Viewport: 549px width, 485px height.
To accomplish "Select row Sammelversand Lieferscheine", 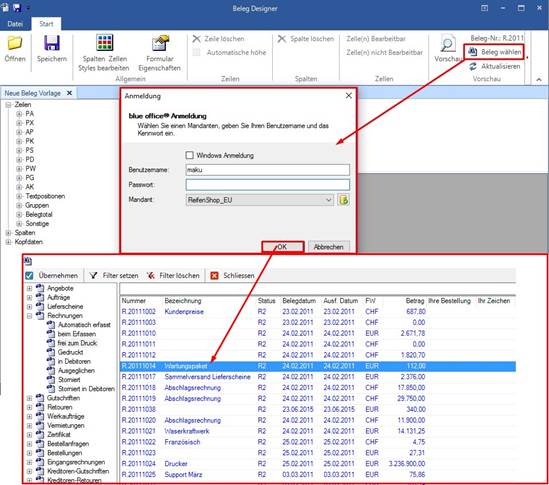I will (x=318, y=377).
